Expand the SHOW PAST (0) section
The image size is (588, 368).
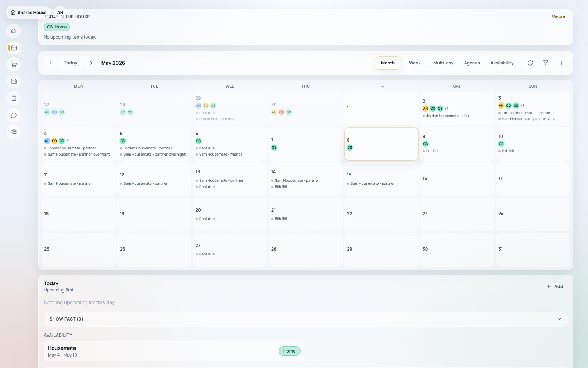pos(306,319)
